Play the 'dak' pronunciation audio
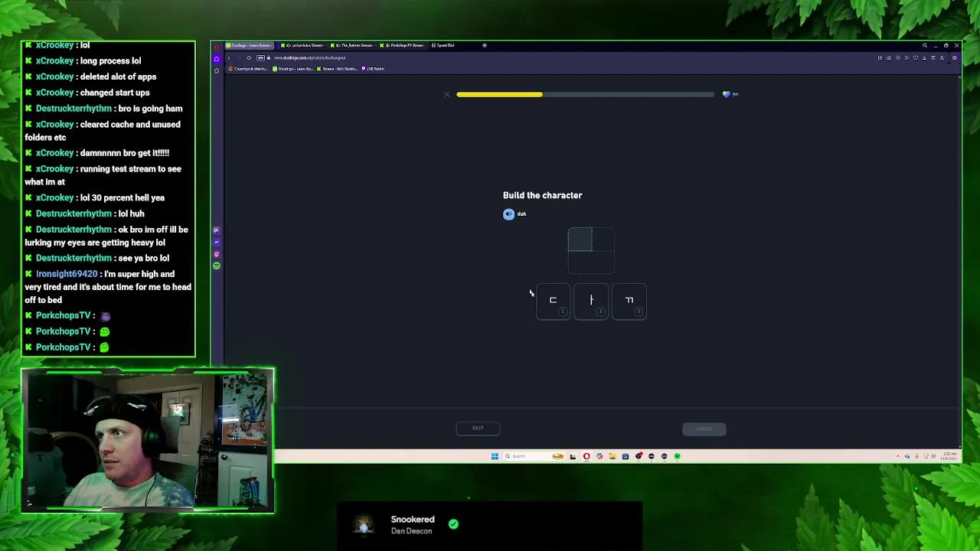 (x=508, y=214)
